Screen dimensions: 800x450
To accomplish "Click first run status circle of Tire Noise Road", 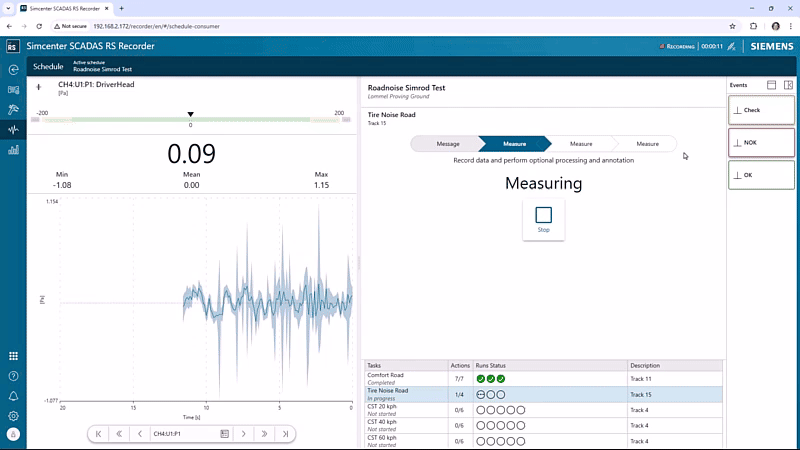I will 481,394.
